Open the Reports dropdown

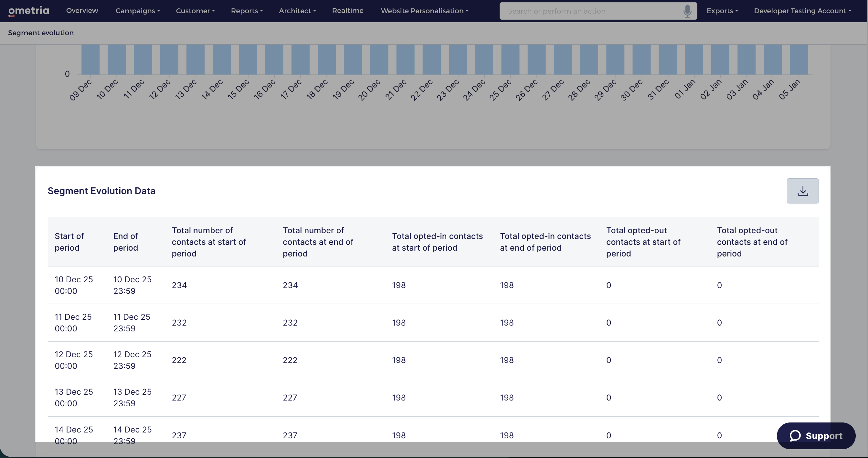247,11
